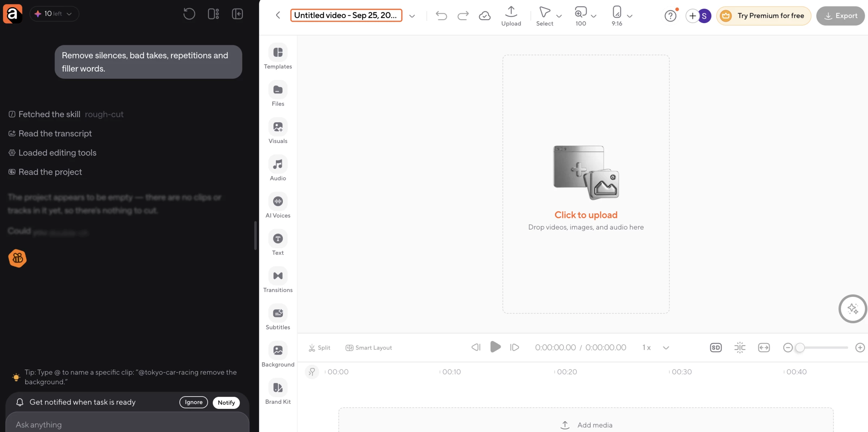Open the Brand Kit panel

(x=278, y=392)
